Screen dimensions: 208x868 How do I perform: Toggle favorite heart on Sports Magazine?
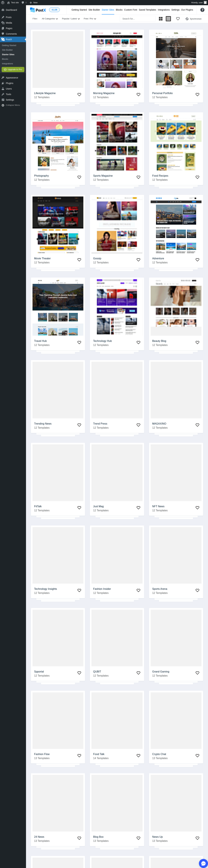[x=138, y=177]
